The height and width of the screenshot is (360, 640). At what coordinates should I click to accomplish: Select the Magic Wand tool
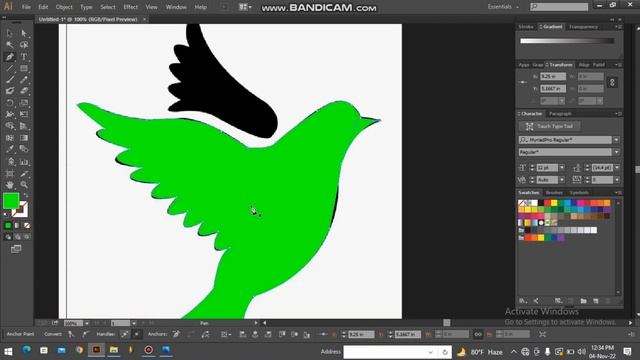pyautogui.click(x=10, y=45)
